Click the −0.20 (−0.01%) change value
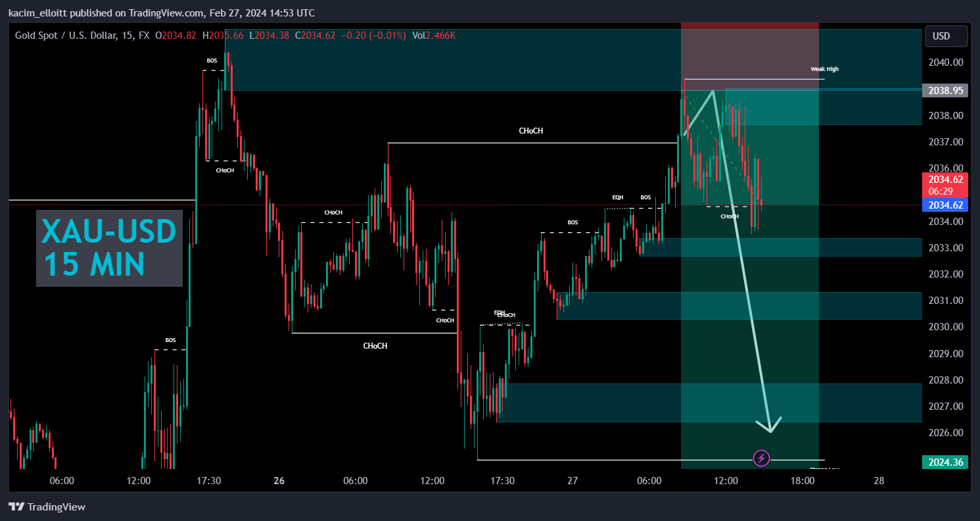Viewport: 980px width, 521px height. click(x=373, y=36)
